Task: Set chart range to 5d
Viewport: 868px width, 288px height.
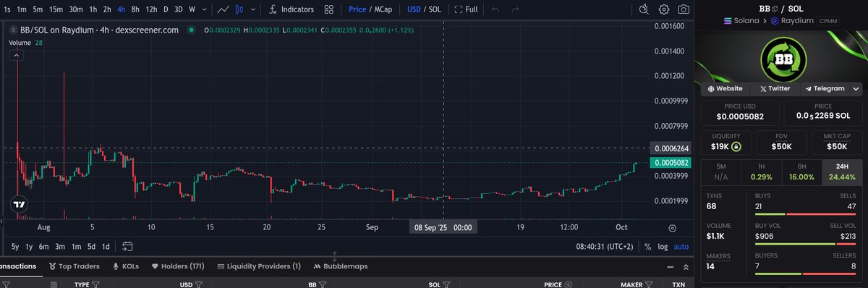Action: pyautogui.click(x=91, y=246)
